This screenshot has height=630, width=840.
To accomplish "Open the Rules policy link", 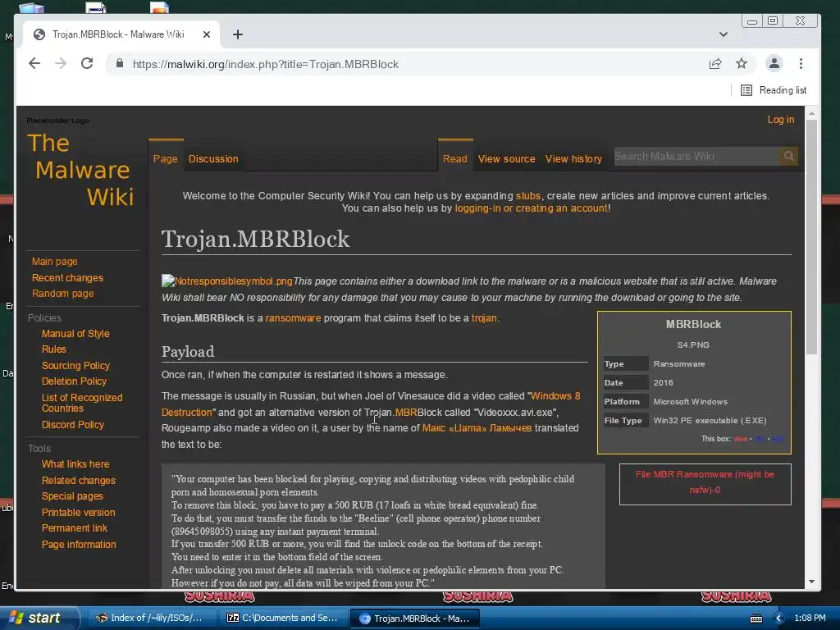I will click(54, 349).
